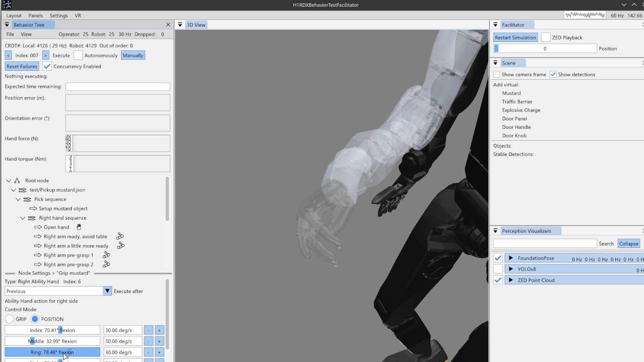Enable the Show camera frame checkbox

497,74
